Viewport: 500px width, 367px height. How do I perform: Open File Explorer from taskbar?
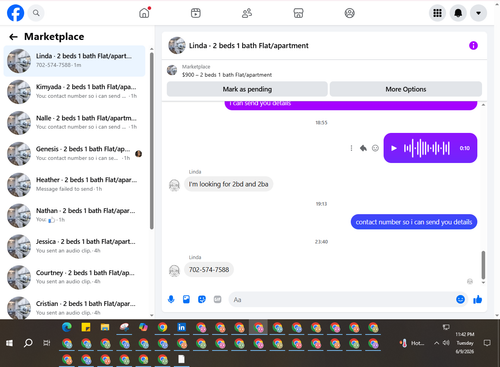click(x=105, y=327)
